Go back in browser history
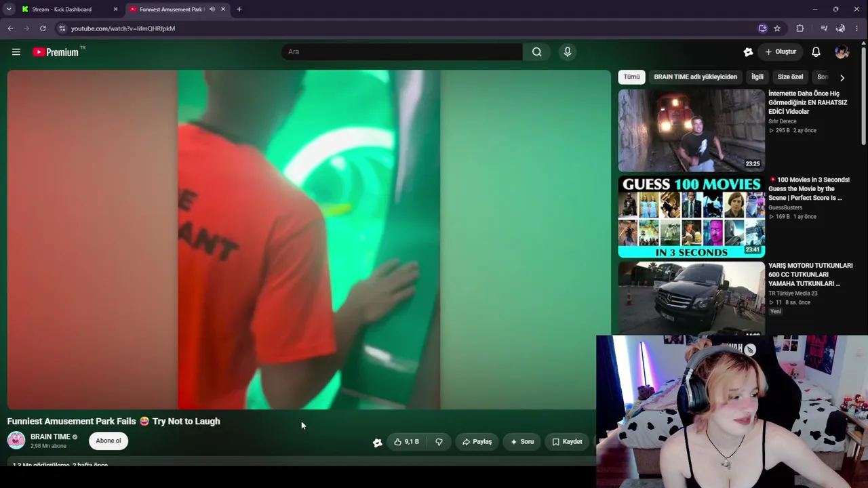Image resolution: width=868 pixels, height=488 pixels. pos(10,28)
